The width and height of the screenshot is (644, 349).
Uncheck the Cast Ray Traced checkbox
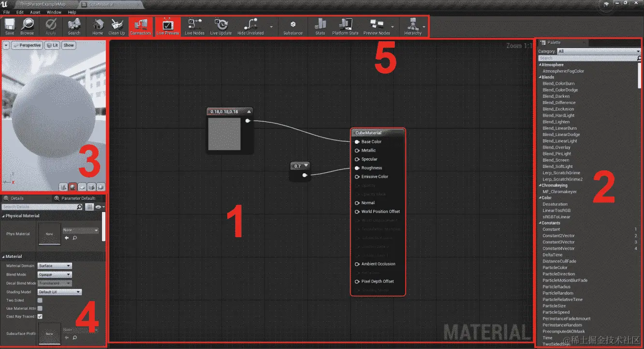tap(40, 317)
